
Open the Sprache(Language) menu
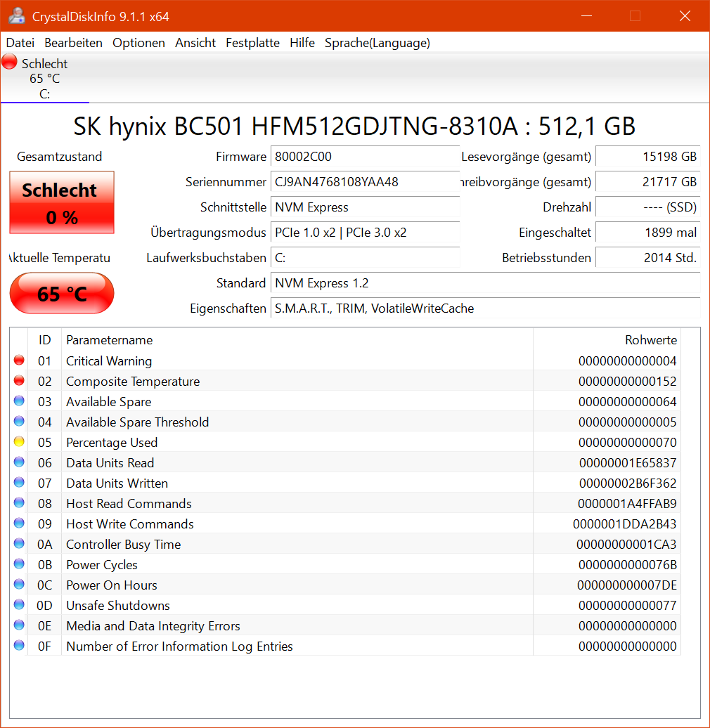[x=377, y=43]
